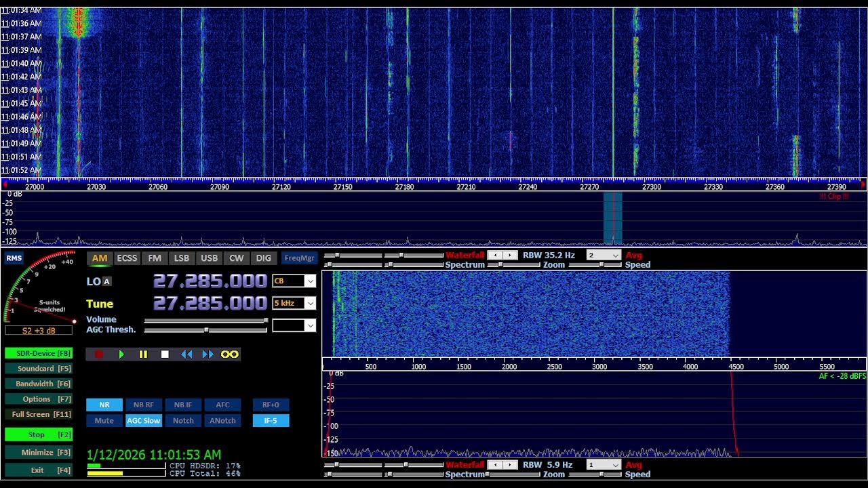Click the Options [F7] button
The height and width of the screenshot is (488, 868).
[39, 399]
